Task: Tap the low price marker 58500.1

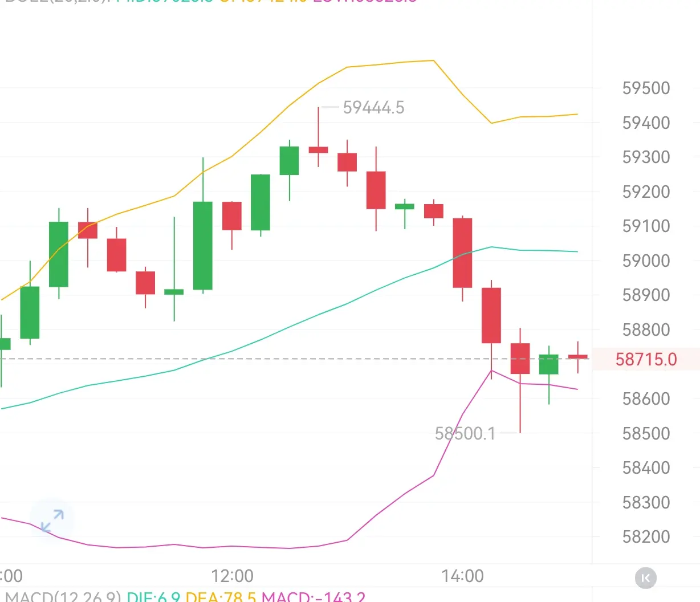Action: [465, 433]
